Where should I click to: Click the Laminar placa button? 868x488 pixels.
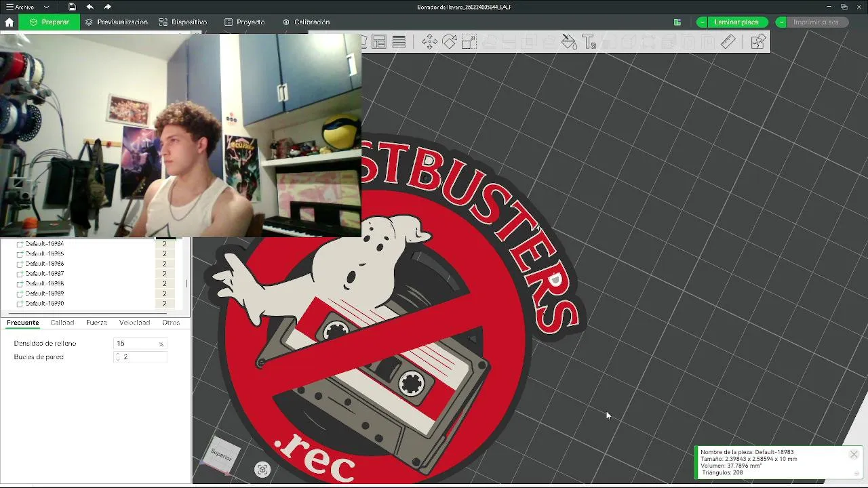coord(738,22)
